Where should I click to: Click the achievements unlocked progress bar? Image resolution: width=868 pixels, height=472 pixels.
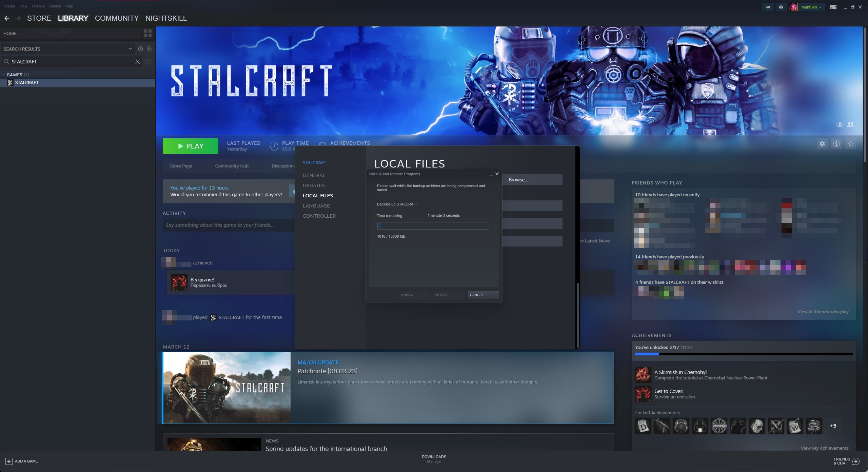pyautogui.click(x=744, y=354)
